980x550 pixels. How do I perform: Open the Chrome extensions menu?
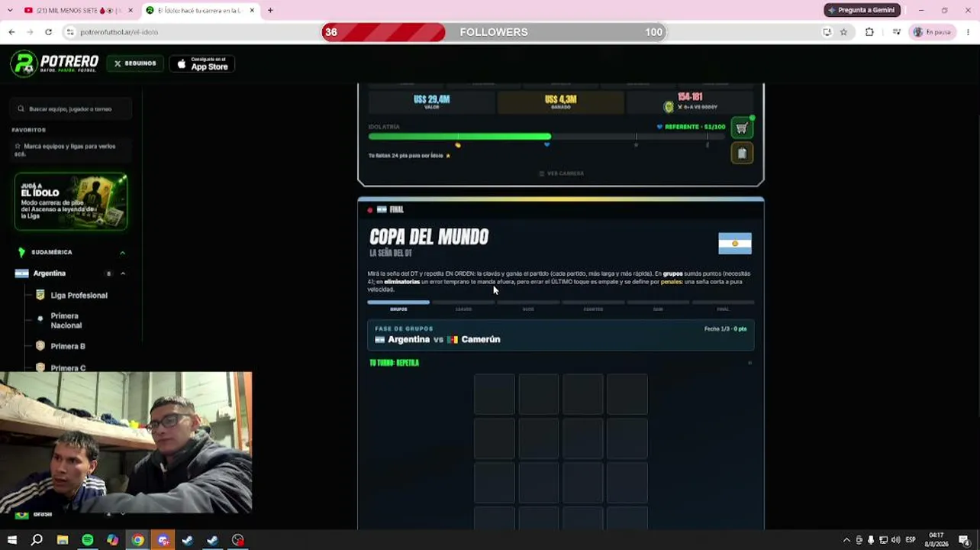pos(869,32)
